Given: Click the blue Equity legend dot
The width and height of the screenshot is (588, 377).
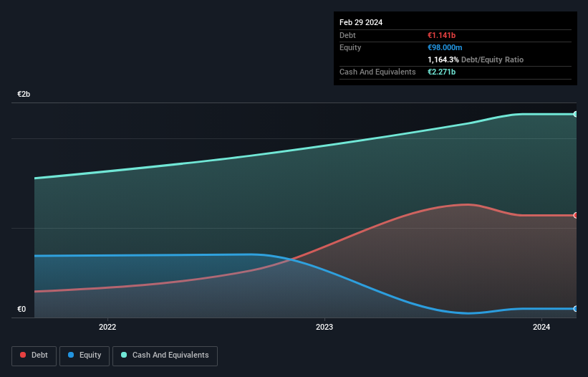Looking at the screenshot, I should click(x=71, y=355).
